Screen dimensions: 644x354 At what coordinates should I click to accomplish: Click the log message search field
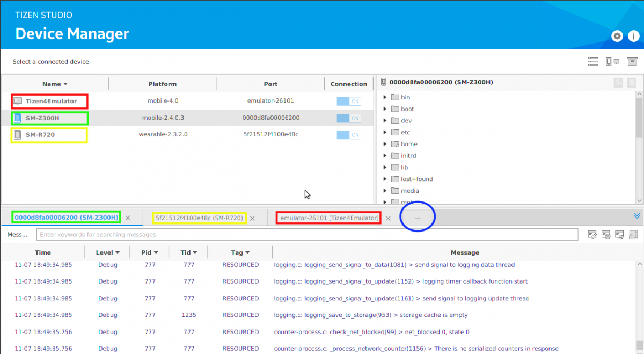(x=307, y=235)
